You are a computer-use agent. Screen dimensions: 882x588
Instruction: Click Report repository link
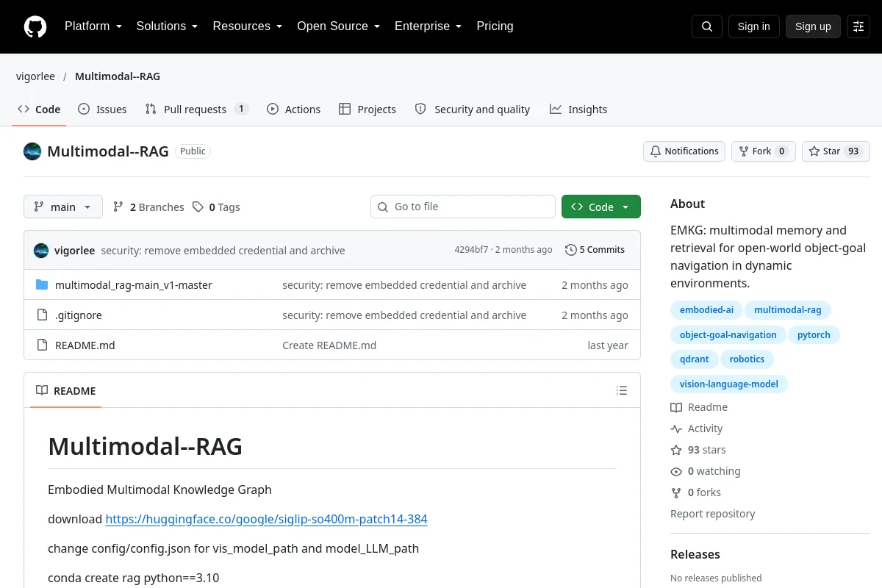(x=713, y=514)
